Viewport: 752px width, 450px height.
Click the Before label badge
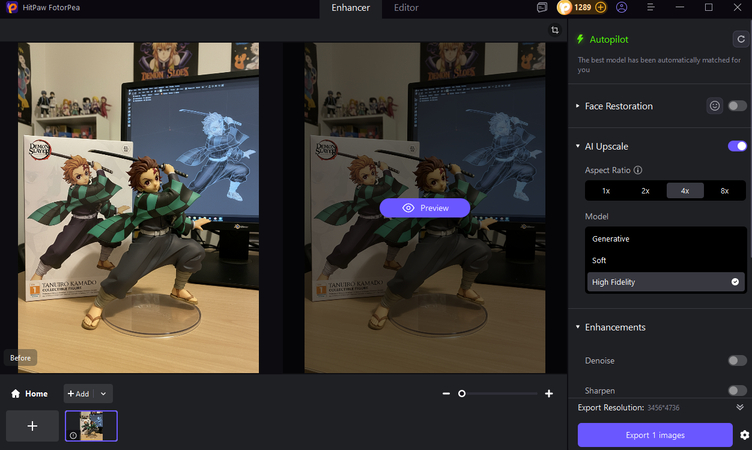tap(20, 357)
